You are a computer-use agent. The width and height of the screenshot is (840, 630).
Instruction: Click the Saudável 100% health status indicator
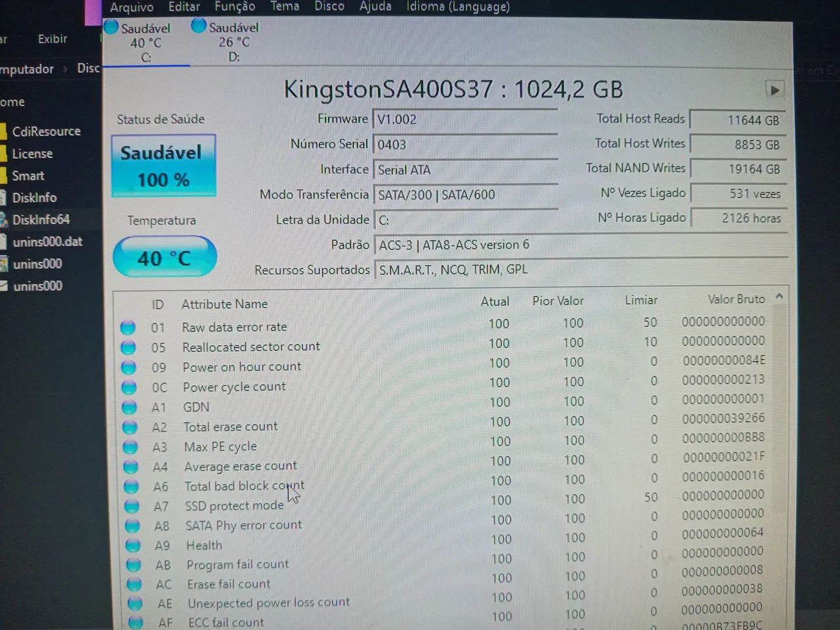163,165
